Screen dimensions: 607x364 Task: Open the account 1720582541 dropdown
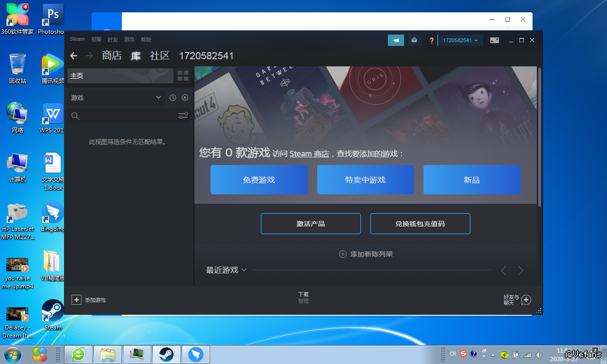click(460, 40)
